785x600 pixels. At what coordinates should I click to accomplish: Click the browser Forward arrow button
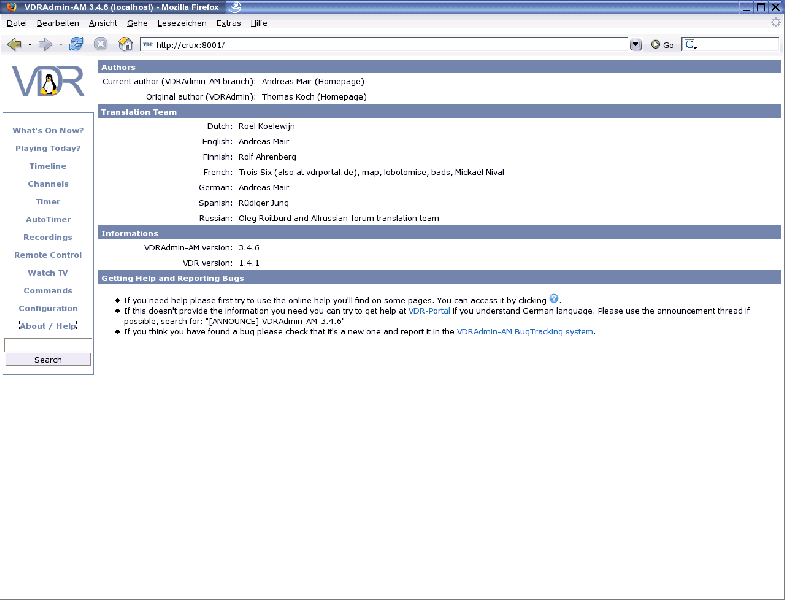click(45, 44)
